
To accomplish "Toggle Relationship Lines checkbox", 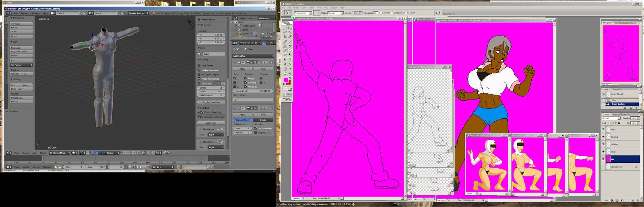I will pos(199,79).
